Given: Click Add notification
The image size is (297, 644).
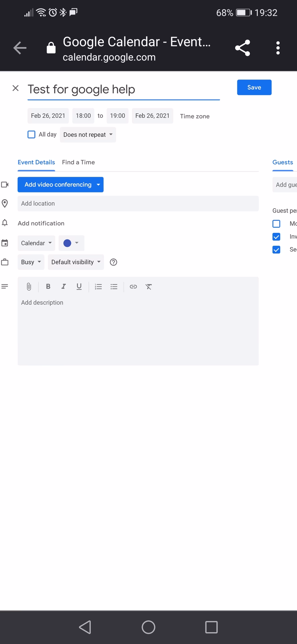Looking at the screenshot, I should 41,223.
